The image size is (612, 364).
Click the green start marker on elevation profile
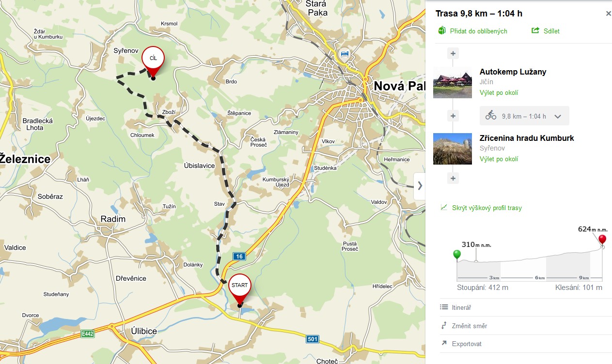click(456, 254)
